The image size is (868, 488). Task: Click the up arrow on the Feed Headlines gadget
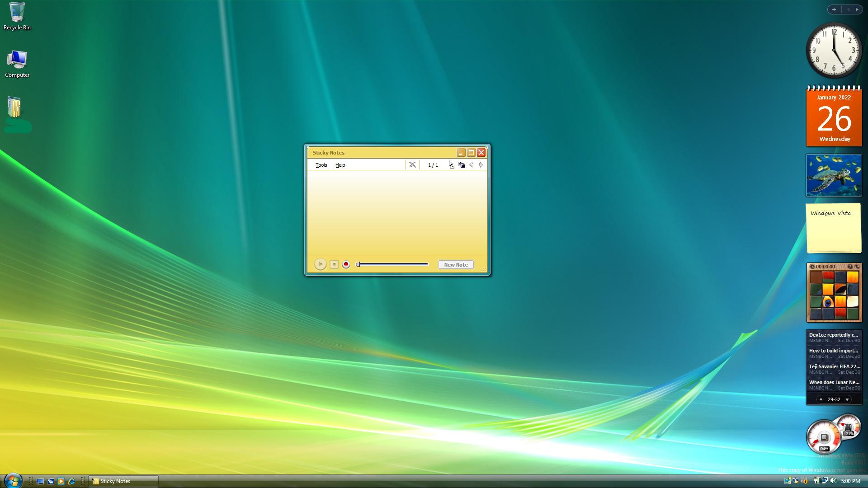tap(821, 399)
